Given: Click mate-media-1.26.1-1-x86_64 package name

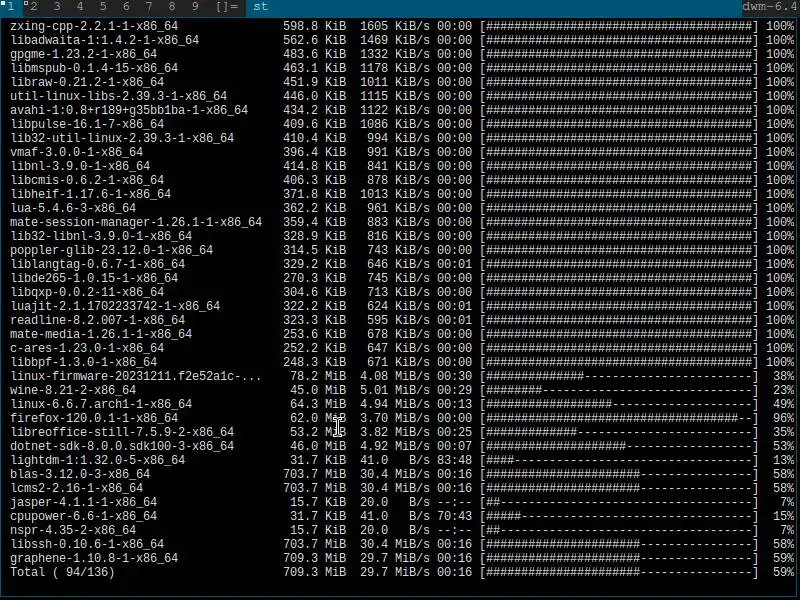Looking at the screenshot, I should [101, 334].
